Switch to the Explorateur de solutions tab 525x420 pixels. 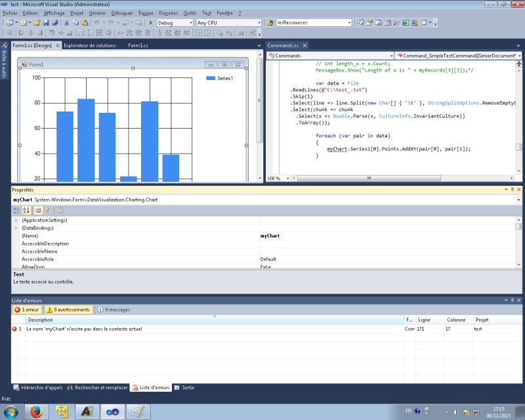90,45
